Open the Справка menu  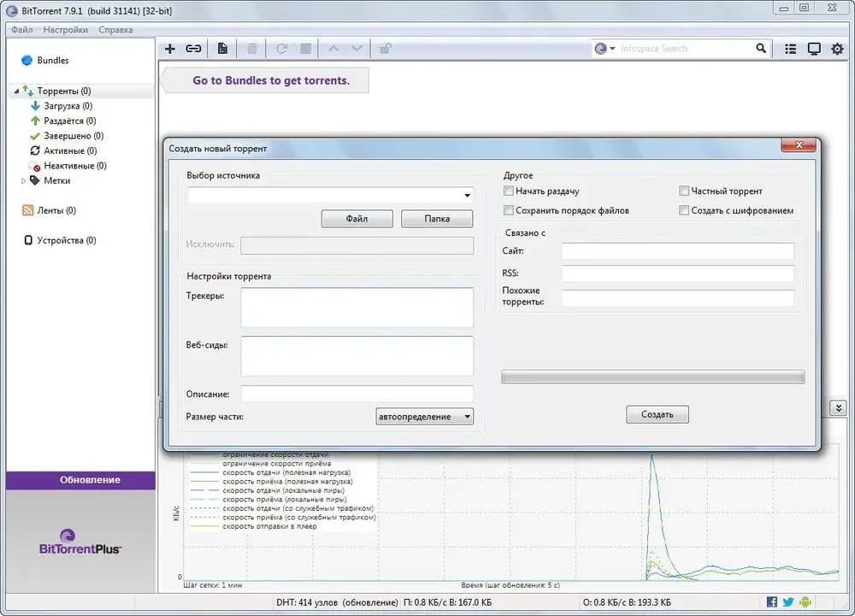[x=115, y=29]
